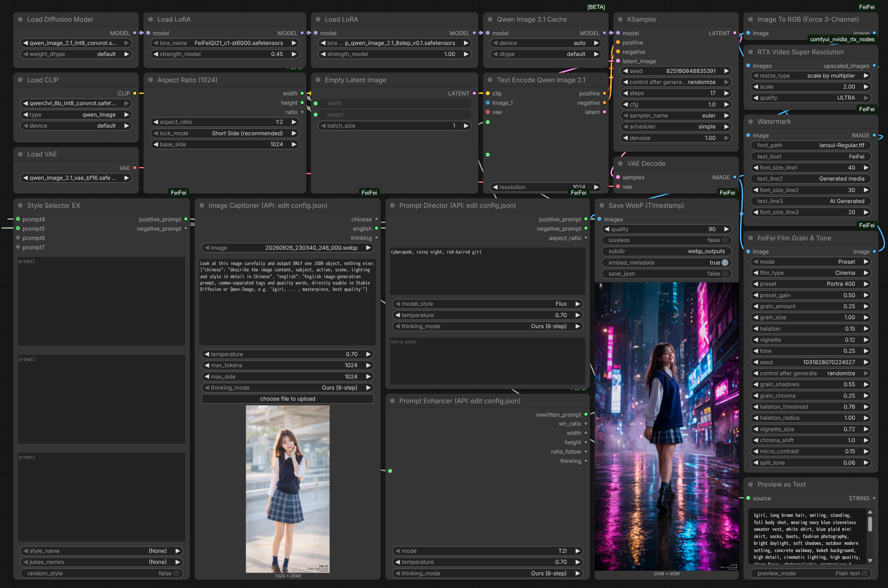Increase RTX scale value with right arrow

[x=866, y=87]
